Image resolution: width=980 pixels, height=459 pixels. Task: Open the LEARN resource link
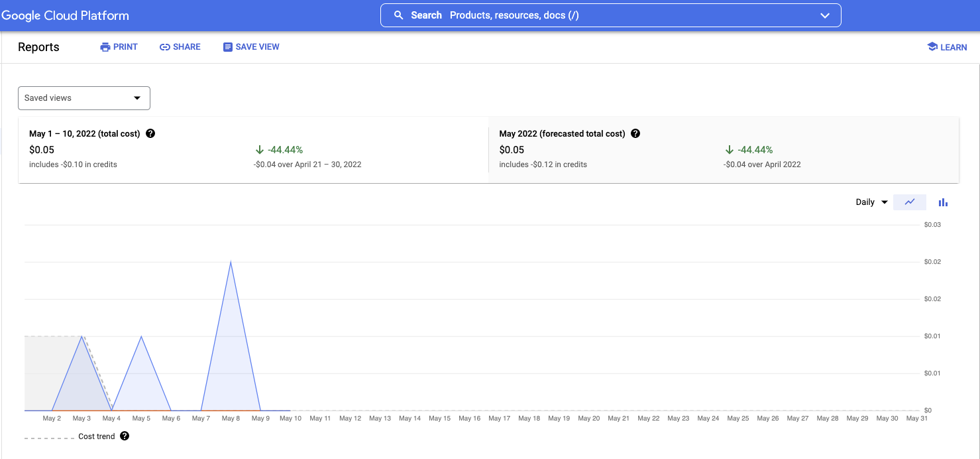click(x=952, y=46)
